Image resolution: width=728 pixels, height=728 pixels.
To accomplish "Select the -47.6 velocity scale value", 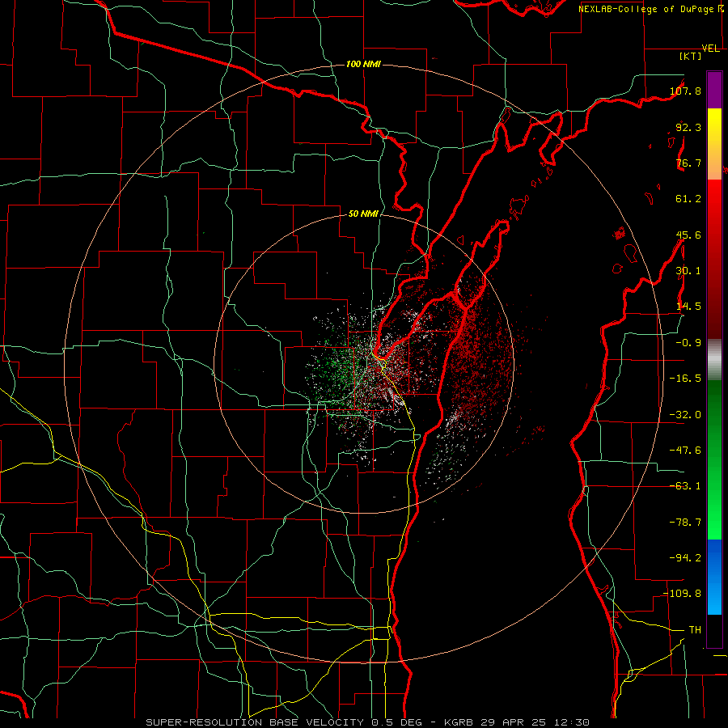I will 685,451.
